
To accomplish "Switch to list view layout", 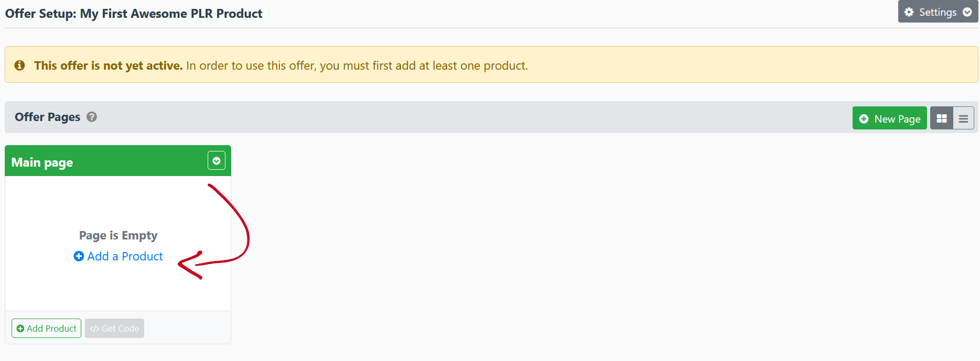I will pos(963,118).
